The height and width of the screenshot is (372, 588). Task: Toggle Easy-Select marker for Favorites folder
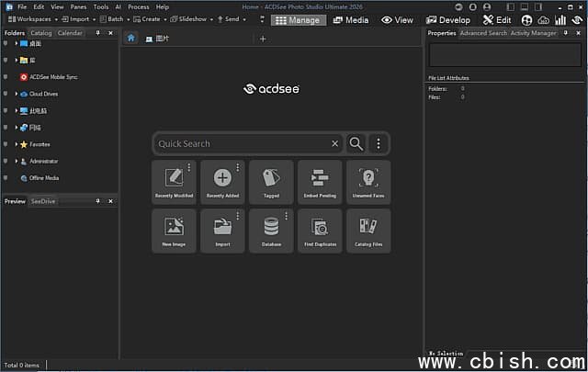(6, 144)
